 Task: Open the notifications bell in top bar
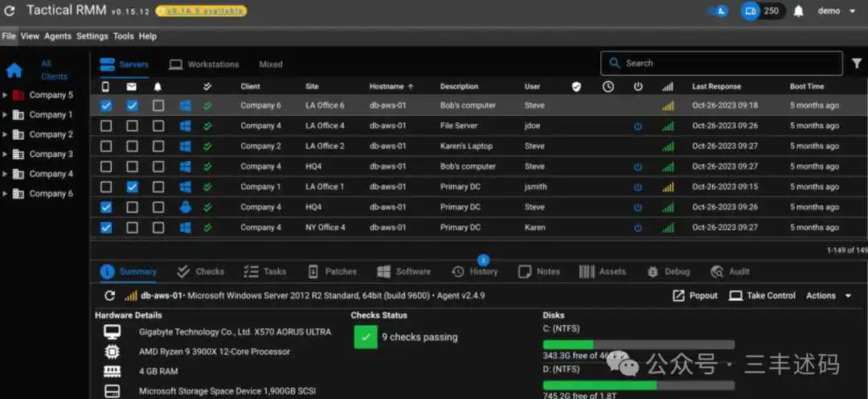(x=798, y=11)
